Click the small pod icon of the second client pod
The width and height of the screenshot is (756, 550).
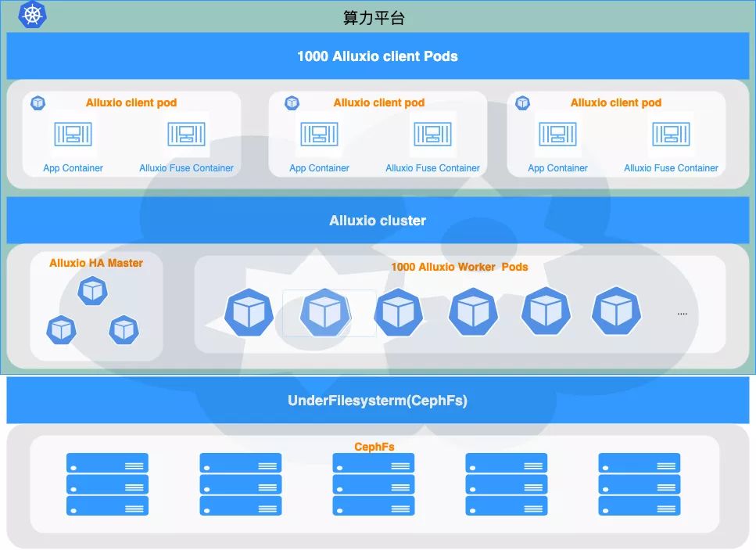pyautogui.click(x=292, y=102)
